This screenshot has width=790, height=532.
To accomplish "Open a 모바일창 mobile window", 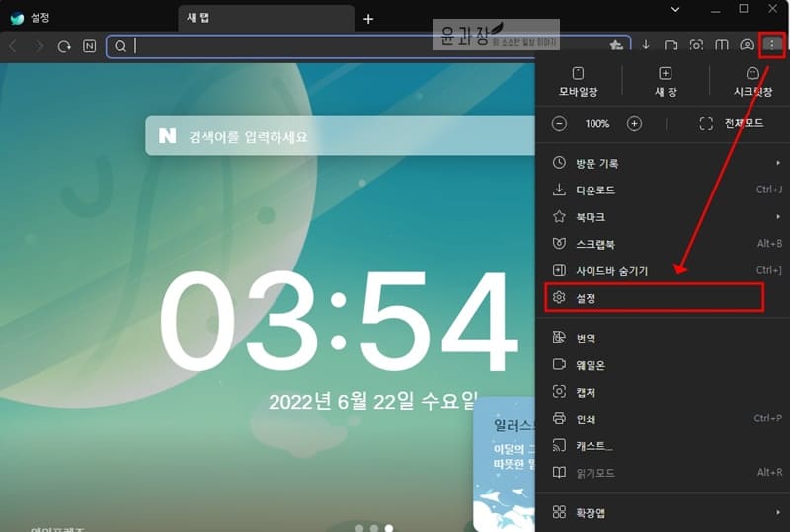I will [x=579, y=81].
